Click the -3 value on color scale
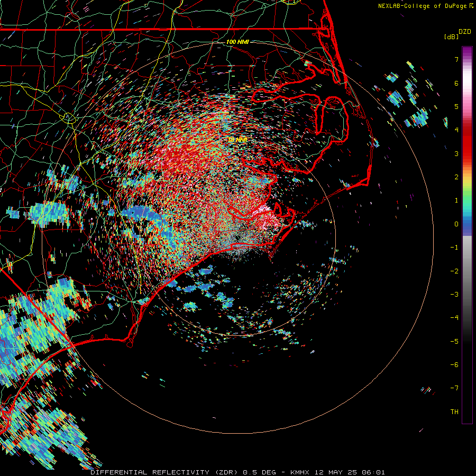The width and height of the screenshot is (476, 476). click(454, 294)
